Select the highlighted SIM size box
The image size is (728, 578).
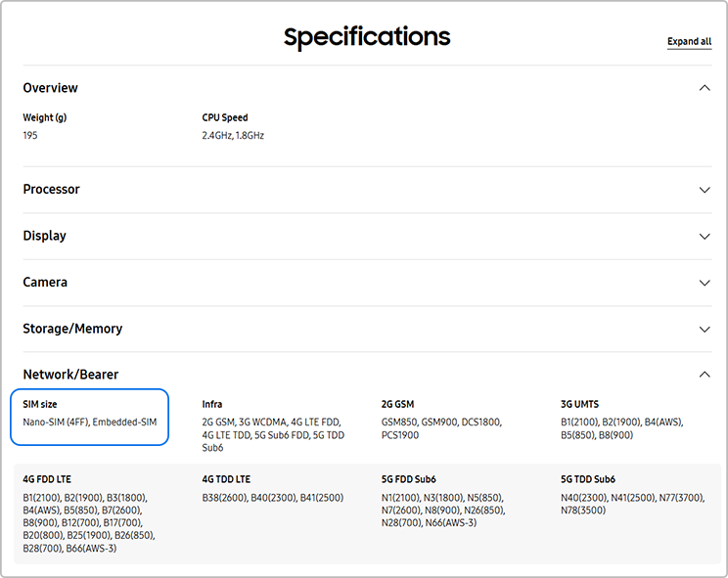89,417
